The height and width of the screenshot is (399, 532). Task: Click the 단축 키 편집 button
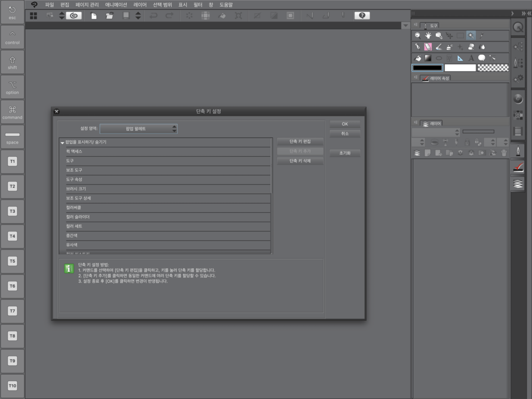(300, 142)
